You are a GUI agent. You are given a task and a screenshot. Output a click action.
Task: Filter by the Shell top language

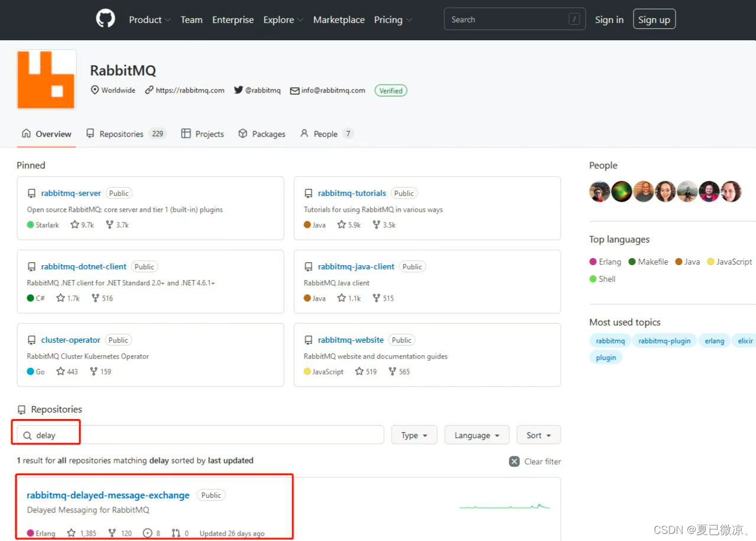pos(603,279)
